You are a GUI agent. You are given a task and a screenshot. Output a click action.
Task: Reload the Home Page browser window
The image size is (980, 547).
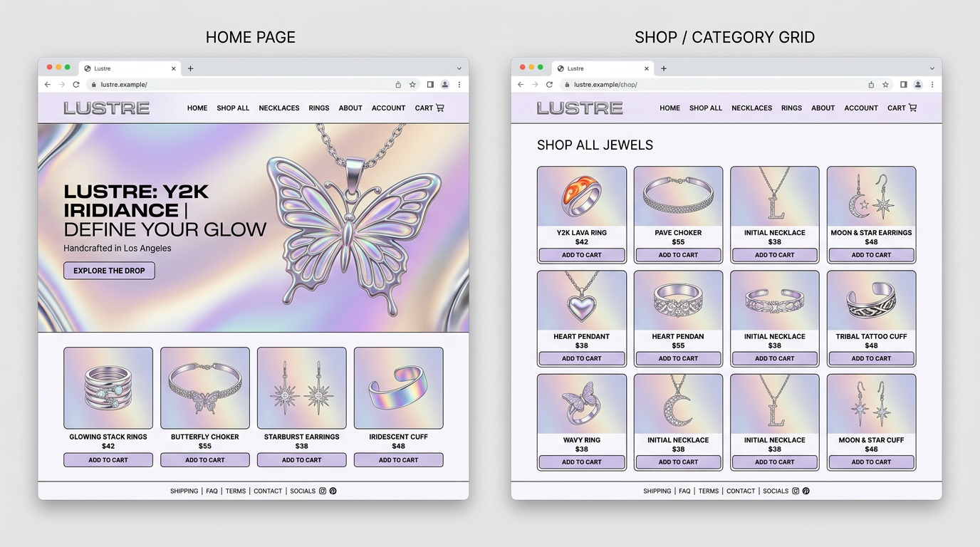point(76,85)
